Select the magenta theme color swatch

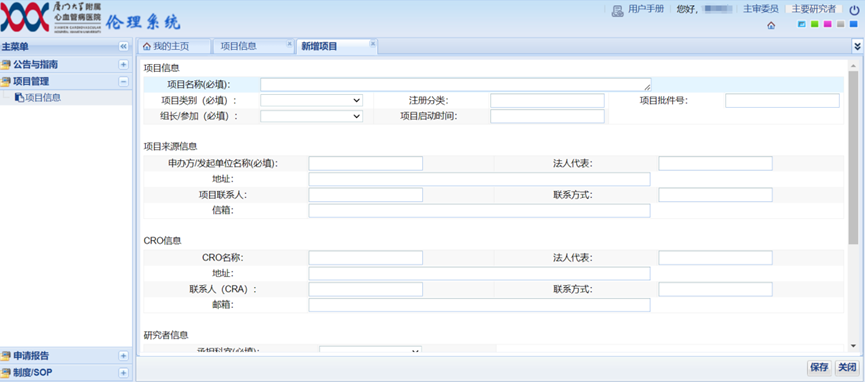point(827,24)
